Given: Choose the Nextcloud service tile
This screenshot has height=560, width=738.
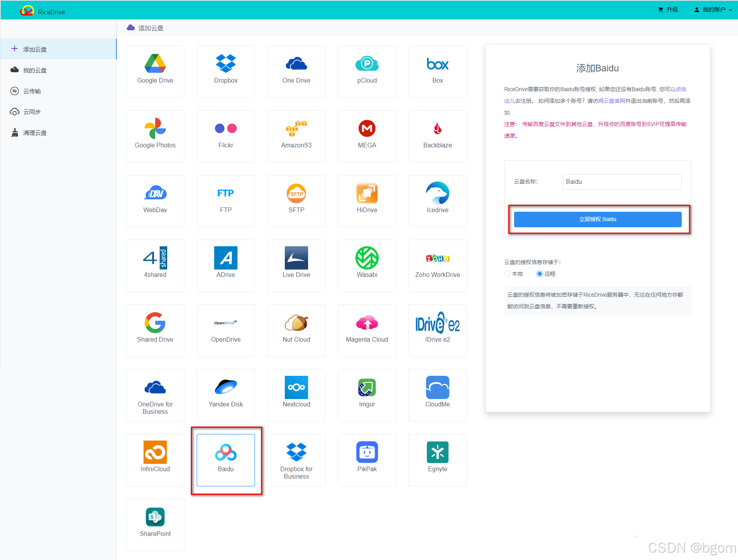Looking at the screenshot, I should pos(296,395).
